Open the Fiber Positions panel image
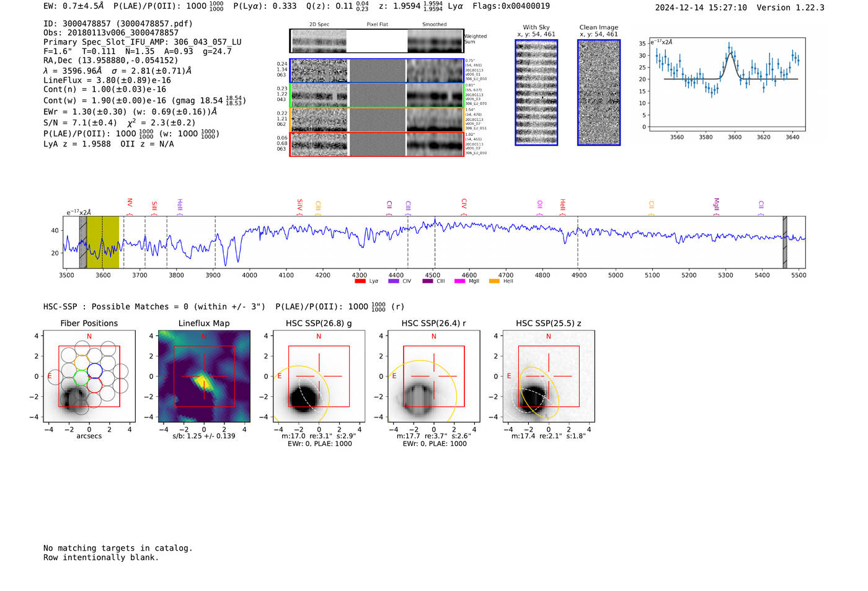The height and width of the screenshot is (591, 868). [89, 376]
